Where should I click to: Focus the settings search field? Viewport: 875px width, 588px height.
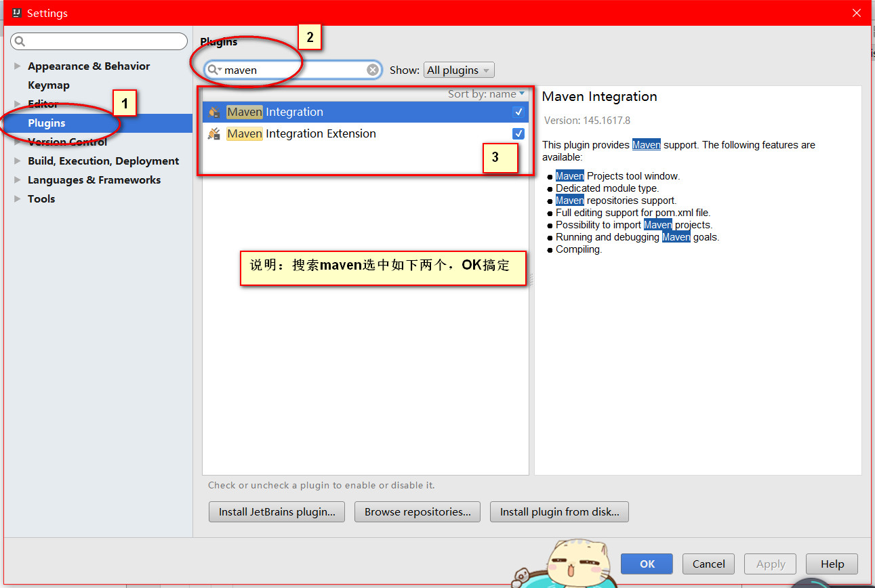click(x=99, y=41)
